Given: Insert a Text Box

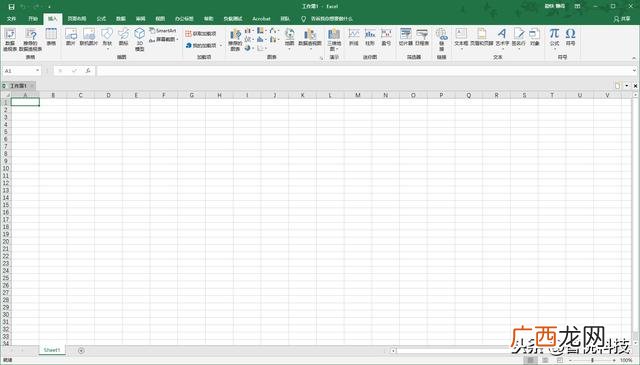Looking at the screenshot, I should point(461,38).
